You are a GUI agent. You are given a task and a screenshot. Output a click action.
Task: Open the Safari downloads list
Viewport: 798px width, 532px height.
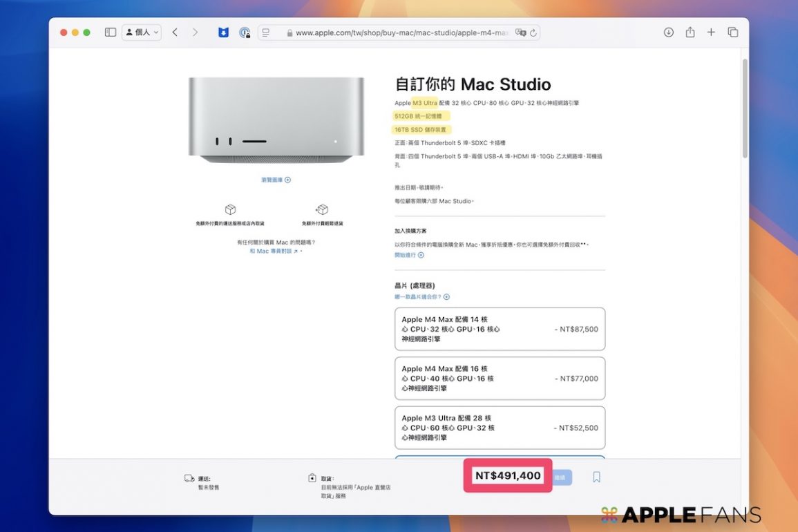point(668,32)
